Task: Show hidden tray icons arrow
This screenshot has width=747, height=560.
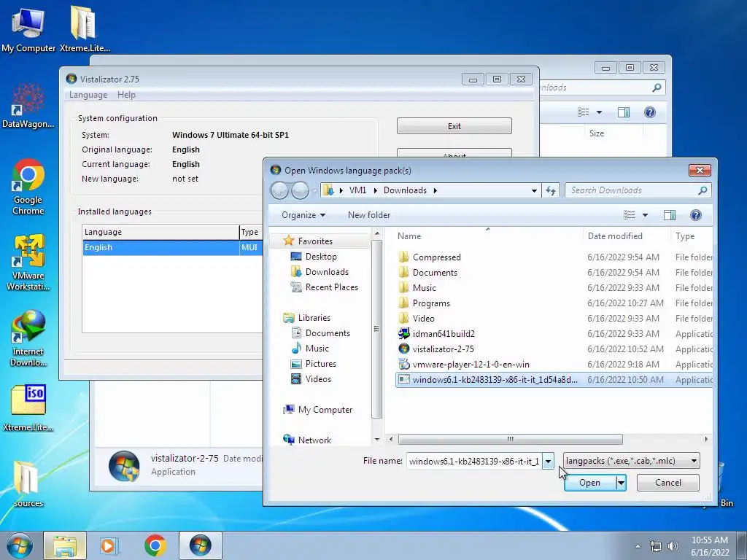Action: coord(638,546)
